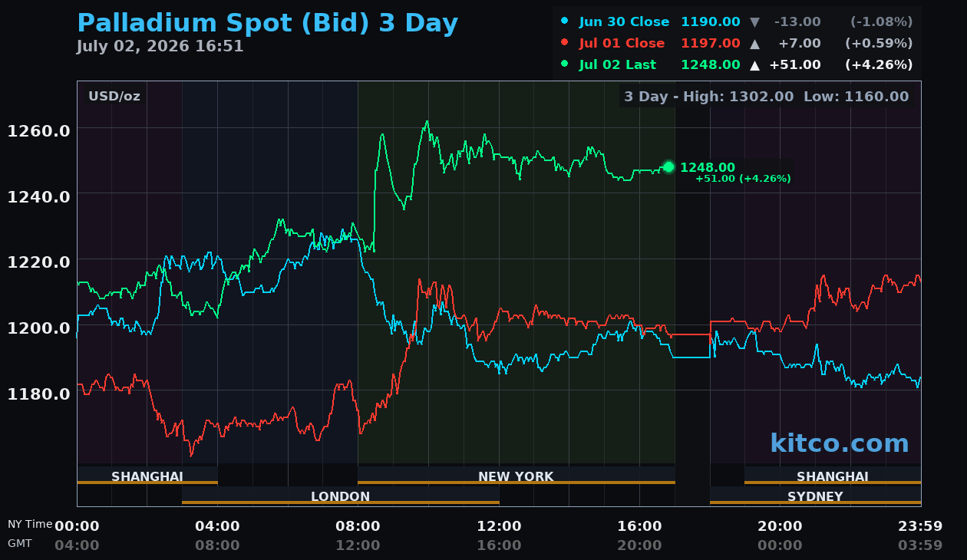Click the up arrow beside +7.00

pos(755,44)
